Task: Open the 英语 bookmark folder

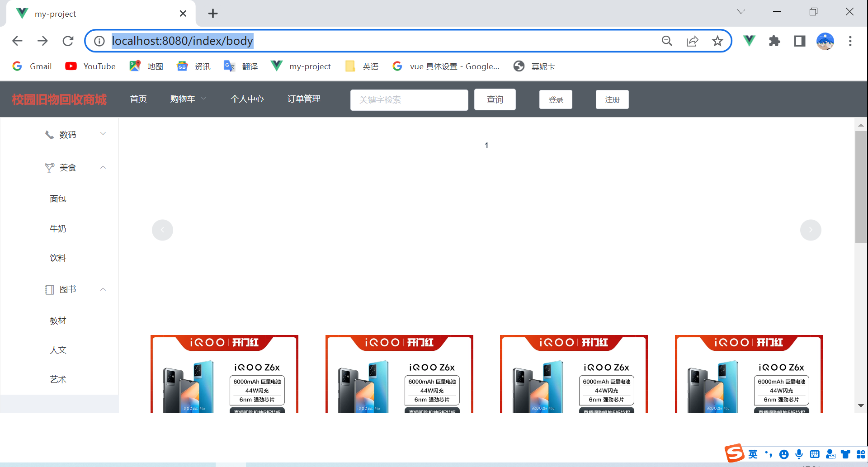Action: pyautogui.click(x=362, y=66)
